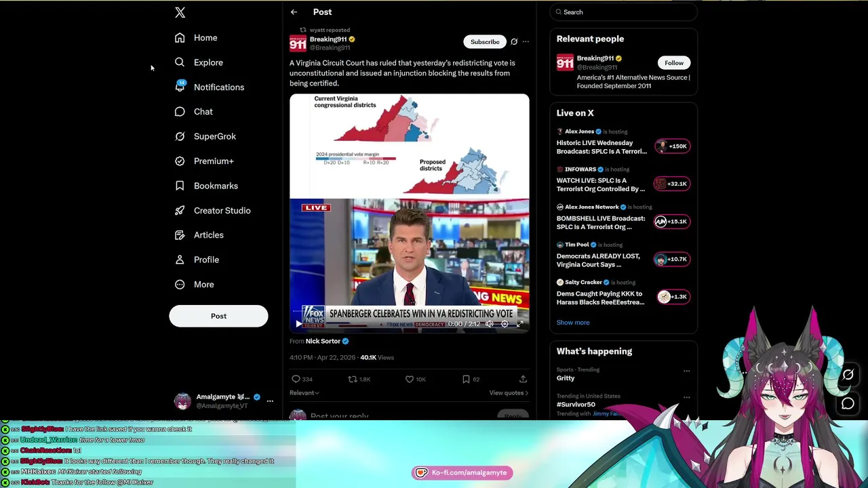The width and height of the screenshot is (868, 488).
Task: Follow Breaking911 in Relevant people
Action: [x=674, y=63]
